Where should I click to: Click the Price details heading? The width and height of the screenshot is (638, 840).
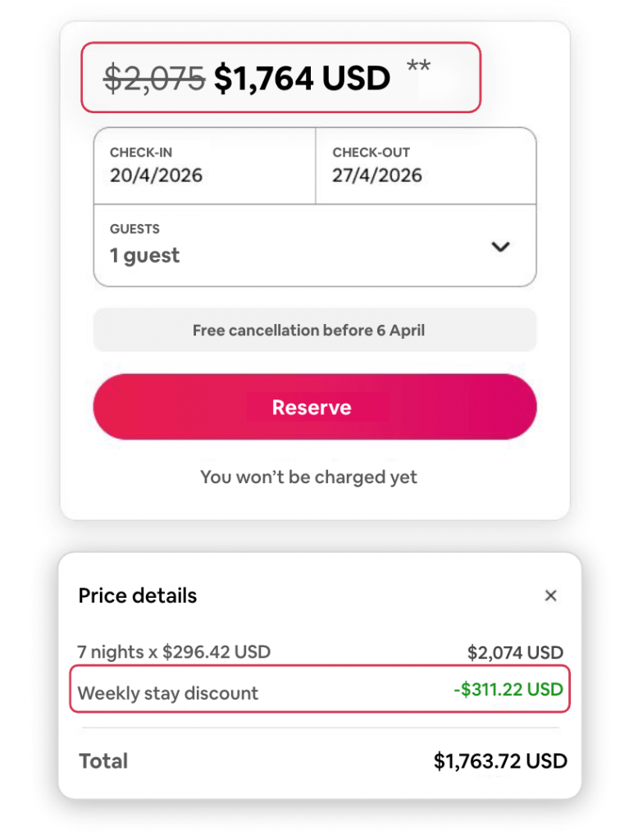138,596
